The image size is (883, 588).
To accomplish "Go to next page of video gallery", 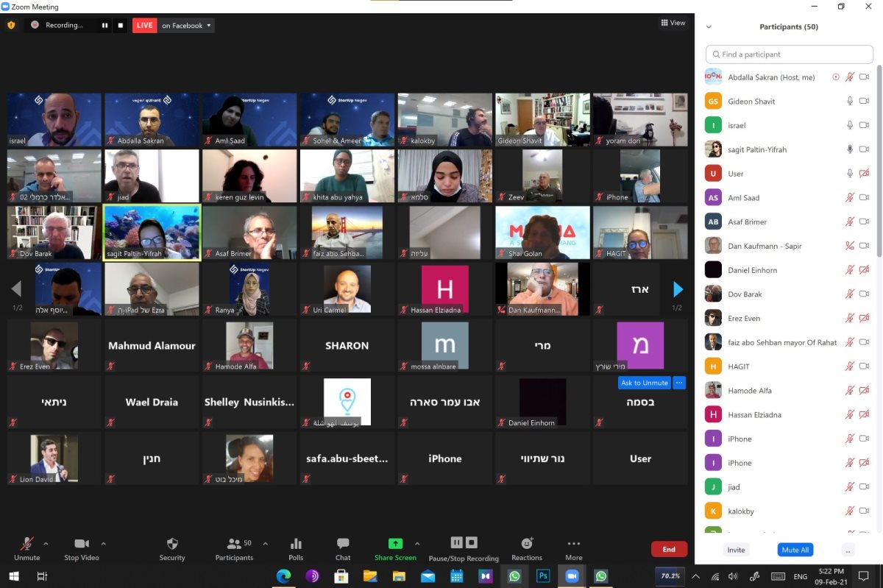I will click(x=678, y=289).
